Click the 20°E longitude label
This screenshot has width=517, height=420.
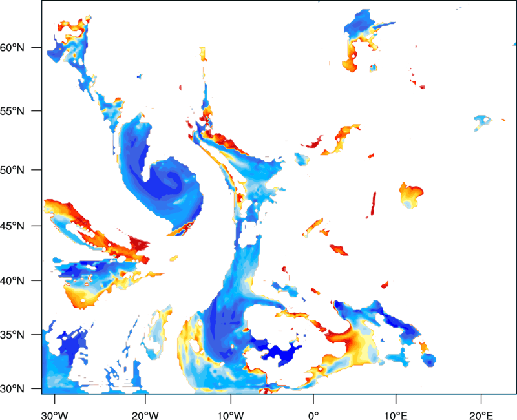point(481,415)
